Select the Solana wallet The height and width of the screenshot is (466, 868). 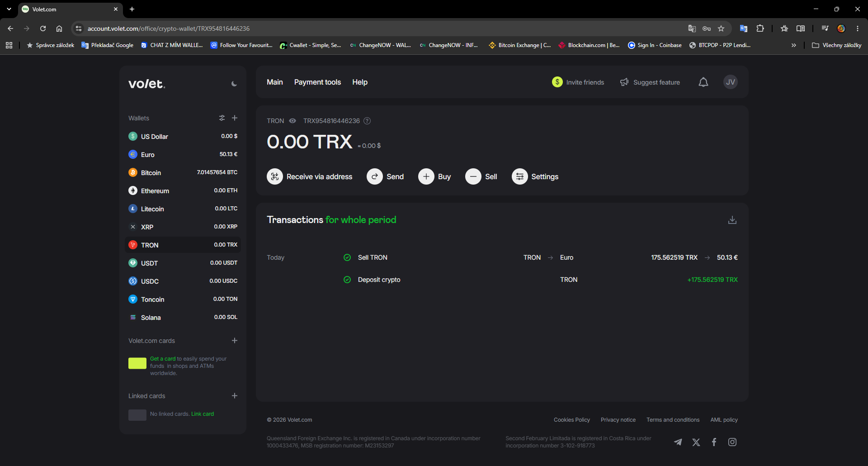[x=183, y=317]
